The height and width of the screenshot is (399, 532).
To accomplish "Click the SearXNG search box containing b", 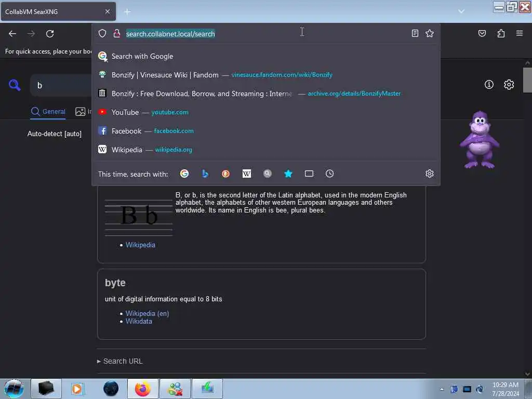I will [61, 85].
